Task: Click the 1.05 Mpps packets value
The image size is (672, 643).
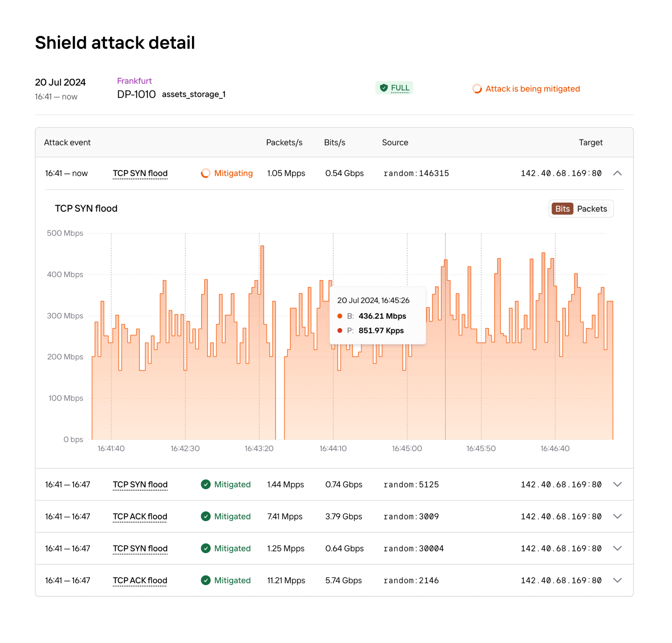Action: (x=286, y=173)
